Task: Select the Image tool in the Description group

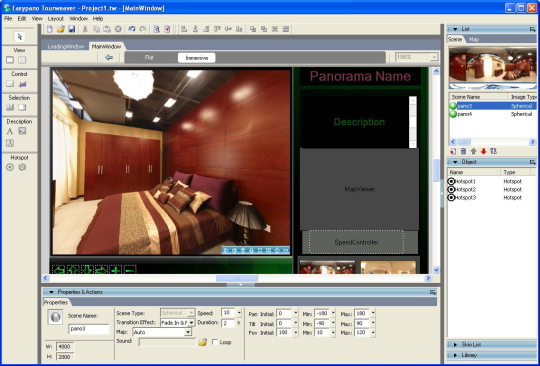Action: pos(22,131)
